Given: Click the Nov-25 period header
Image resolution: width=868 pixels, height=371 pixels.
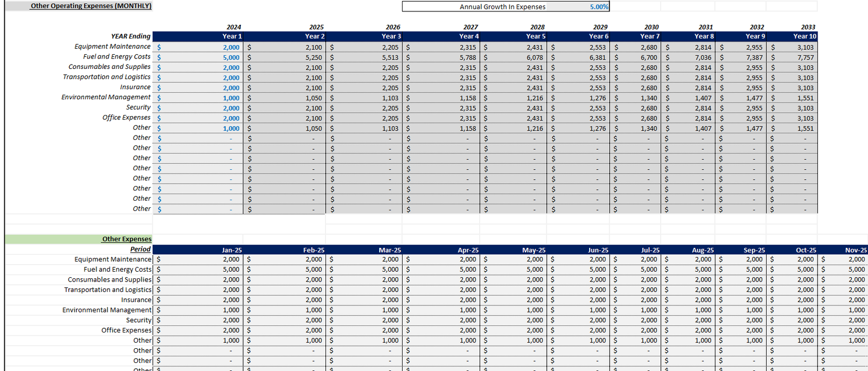Looking at the screenshot, I should click(856, 250).
